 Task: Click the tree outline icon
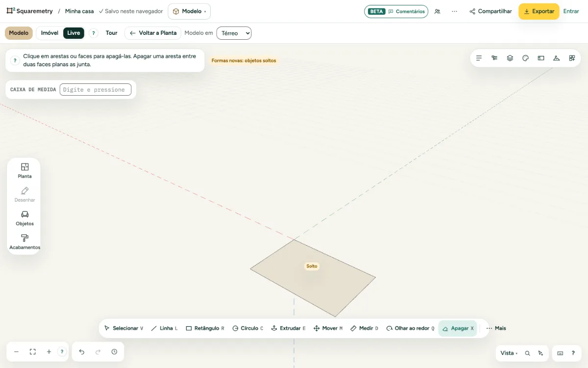pyautogui.click(x=494, y=58)
